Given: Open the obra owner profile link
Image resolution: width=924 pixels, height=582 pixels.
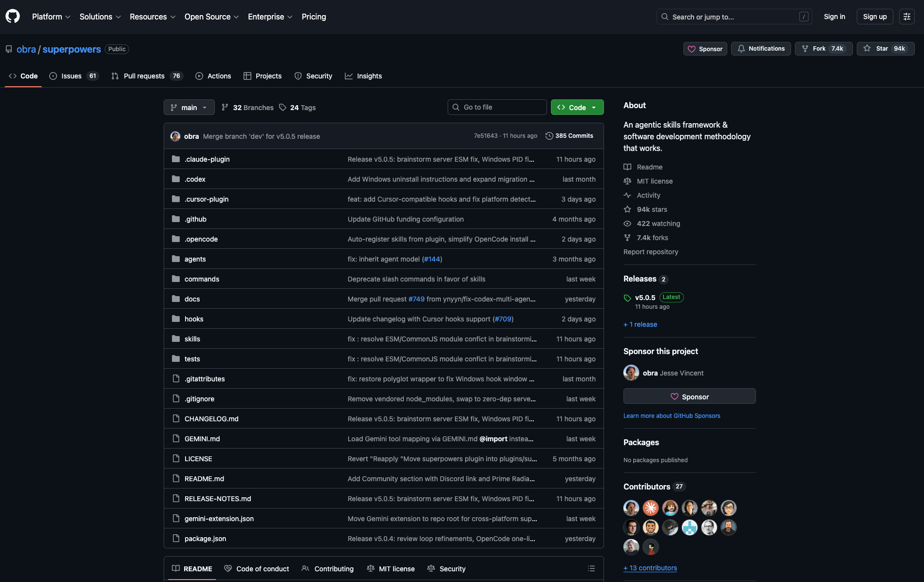Looking at the screenshot, I should [x=26, y=49].
